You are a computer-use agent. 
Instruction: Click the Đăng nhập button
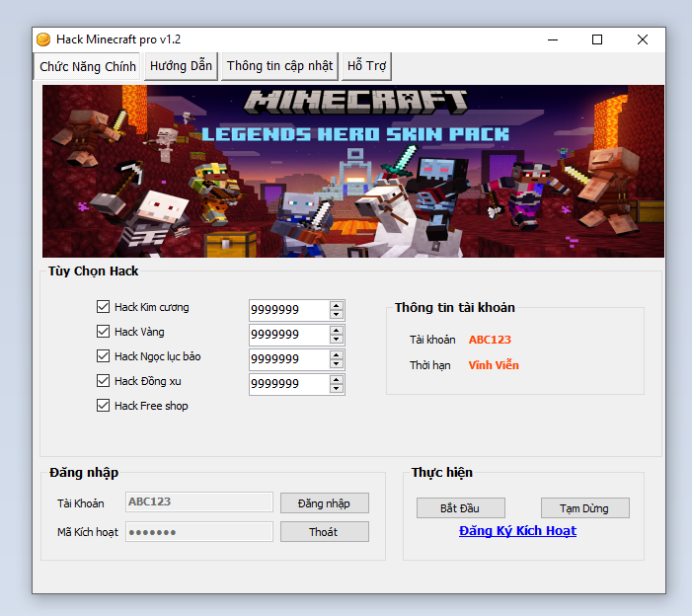coord(324,503)
